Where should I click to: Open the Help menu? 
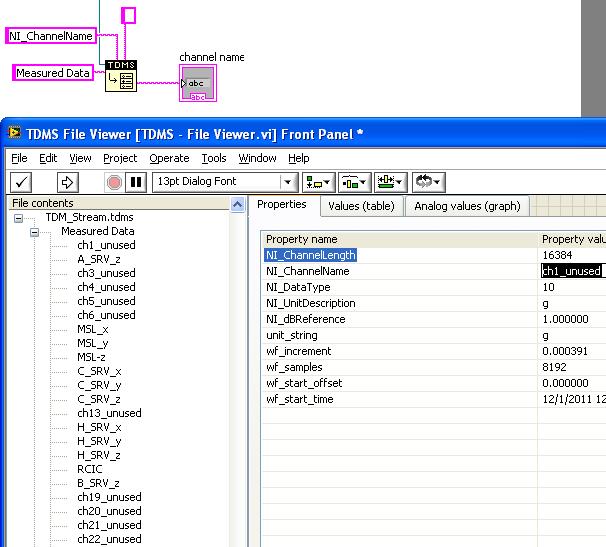(x=299, y=158)
